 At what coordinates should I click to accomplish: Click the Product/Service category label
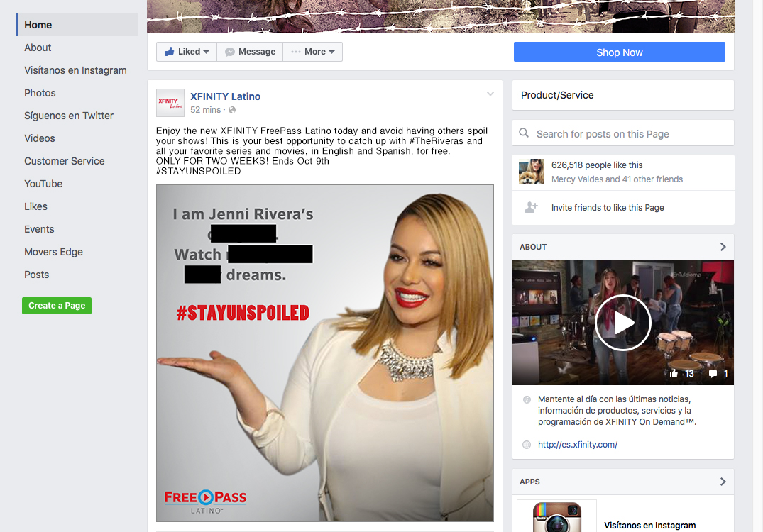(x=557, y=95)
